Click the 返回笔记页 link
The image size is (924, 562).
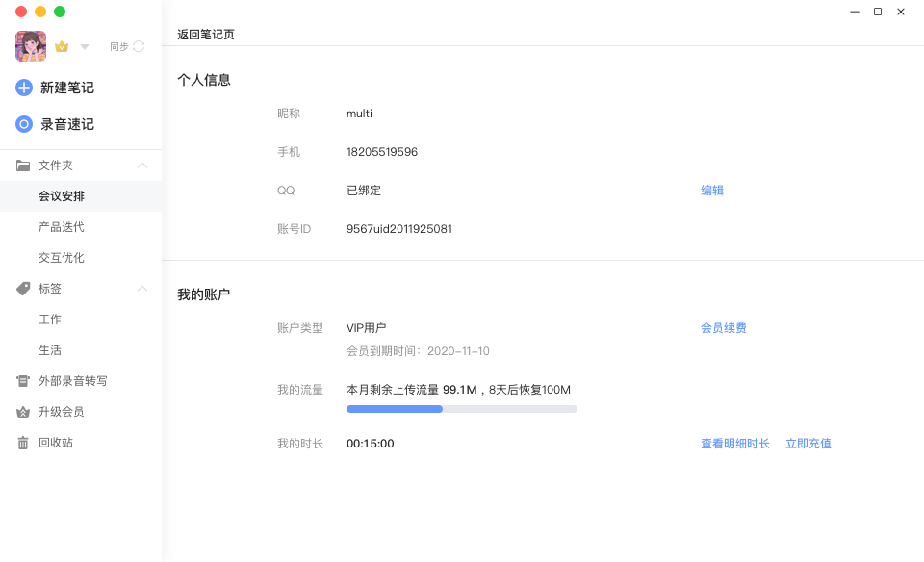206,35
